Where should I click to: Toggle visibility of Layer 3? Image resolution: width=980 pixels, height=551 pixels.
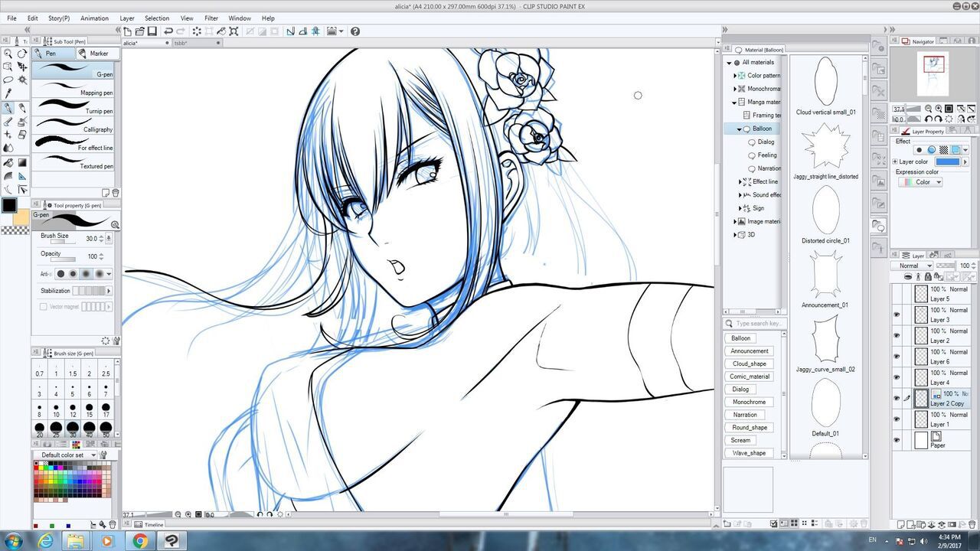[897, 315]
